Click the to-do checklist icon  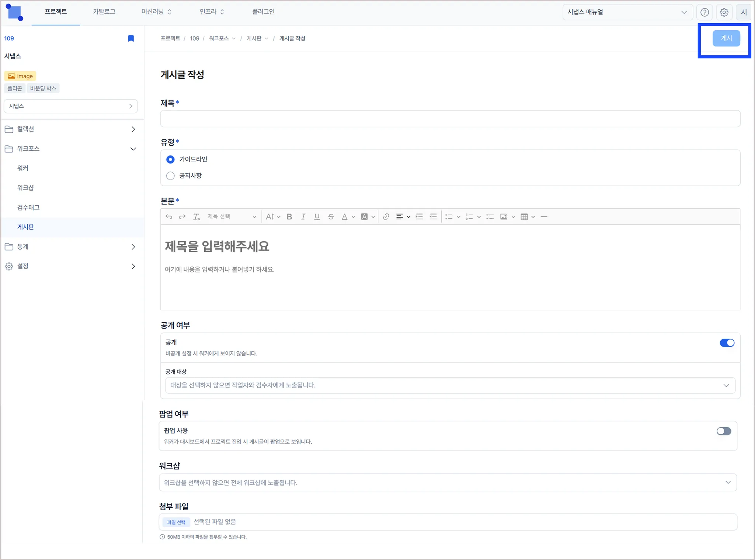click(490, 217)
